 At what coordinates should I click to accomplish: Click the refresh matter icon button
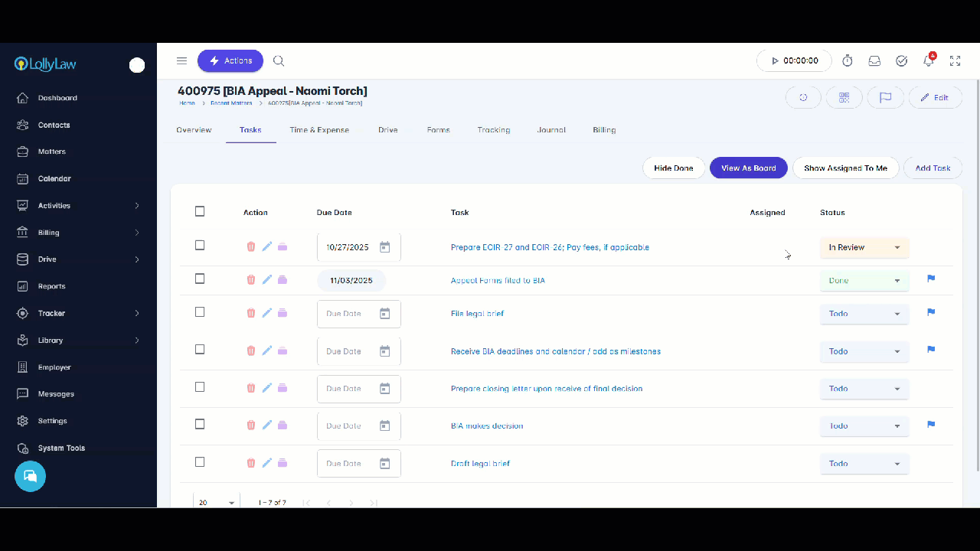[x=803, y=98]
